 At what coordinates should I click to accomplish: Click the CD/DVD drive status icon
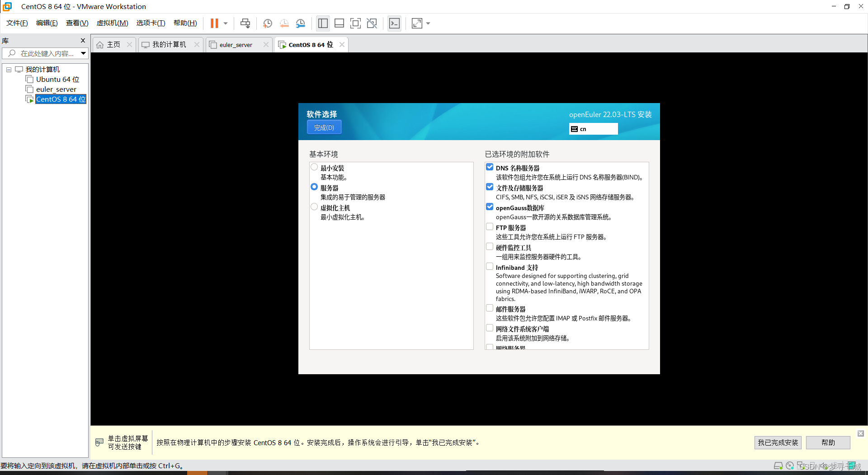click(790, 466)
